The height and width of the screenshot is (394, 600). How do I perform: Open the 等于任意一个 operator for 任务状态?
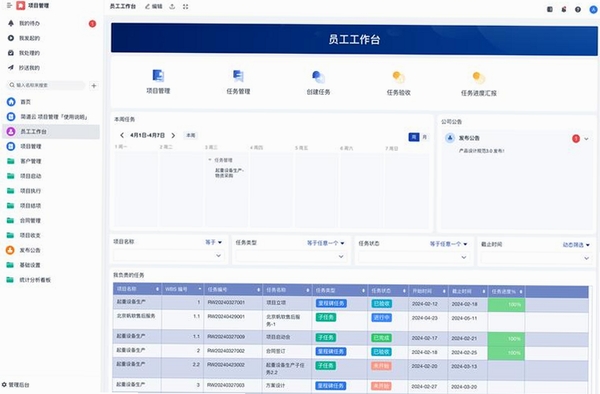tap(448, 244)
